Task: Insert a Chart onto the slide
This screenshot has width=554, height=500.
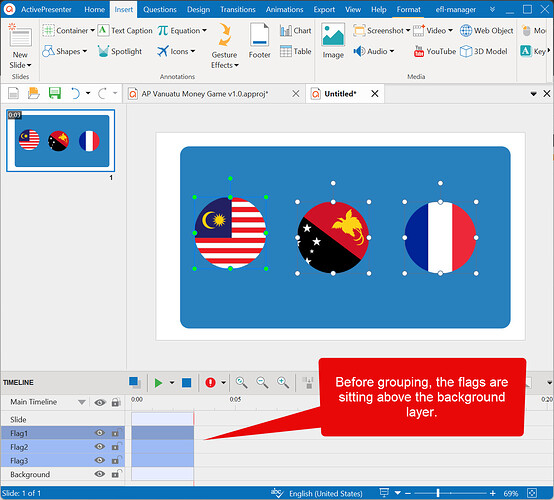Action: pos(295,31)
